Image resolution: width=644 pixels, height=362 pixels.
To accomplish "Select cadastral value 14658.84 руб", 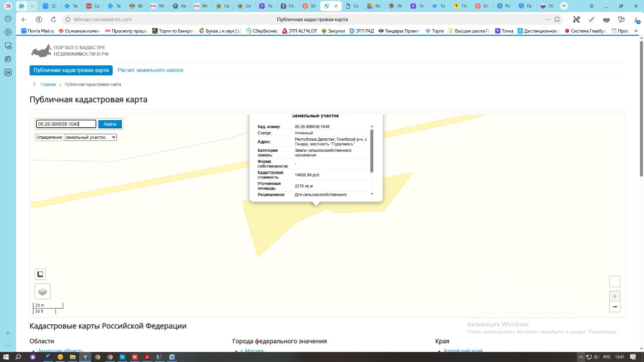I will click(x=307, y=175).
